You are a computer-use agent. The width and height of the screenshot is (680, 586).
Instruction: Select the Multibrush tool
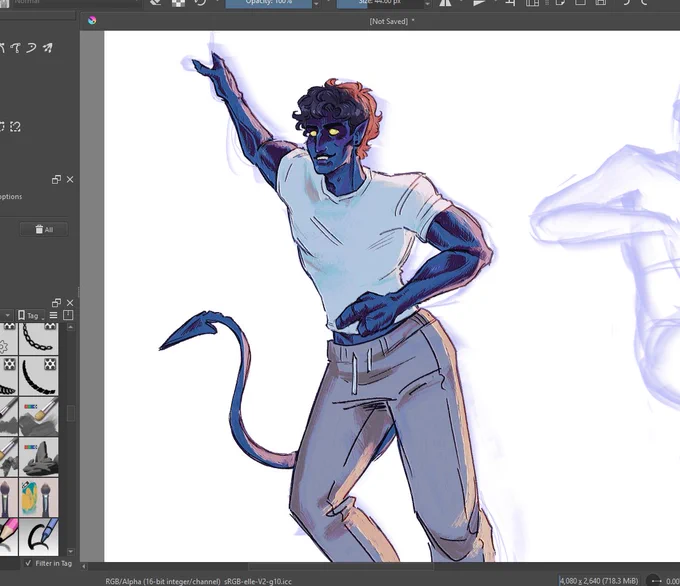tap(47, 48)
